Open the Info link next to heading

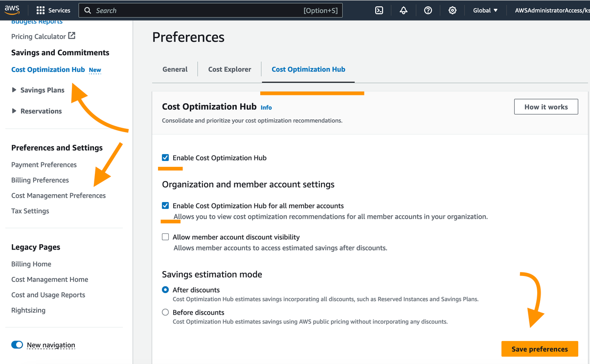pos(266,108)
